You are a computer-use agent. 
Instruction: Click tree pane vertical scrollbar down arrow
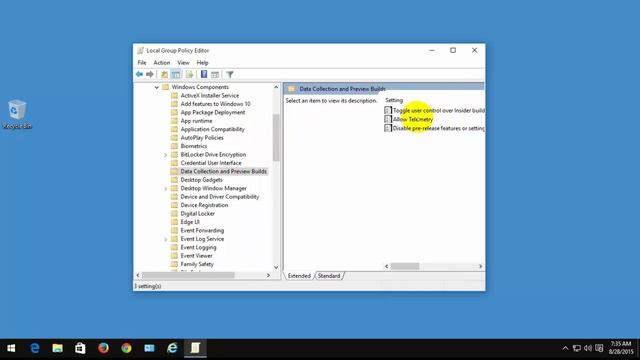pos(276,267)
